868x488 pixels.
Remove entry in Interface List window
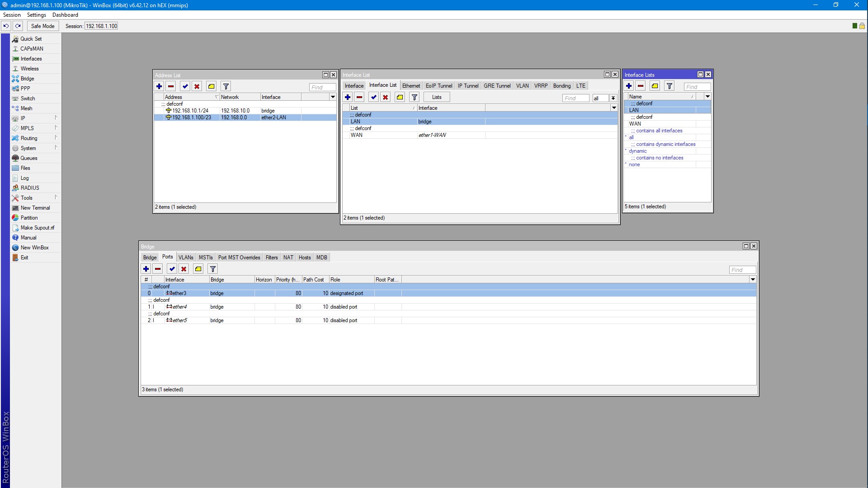[359, 97]
